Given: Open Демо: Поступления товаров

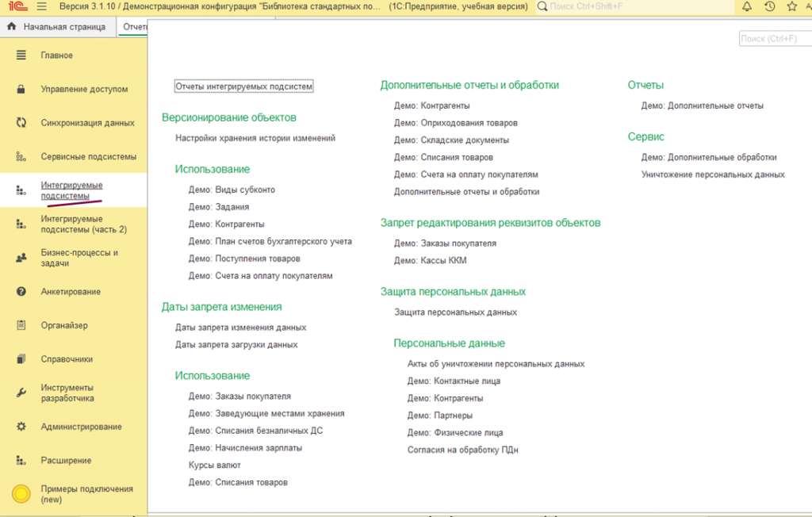Looking at the screenshot, I should (244, 258).
